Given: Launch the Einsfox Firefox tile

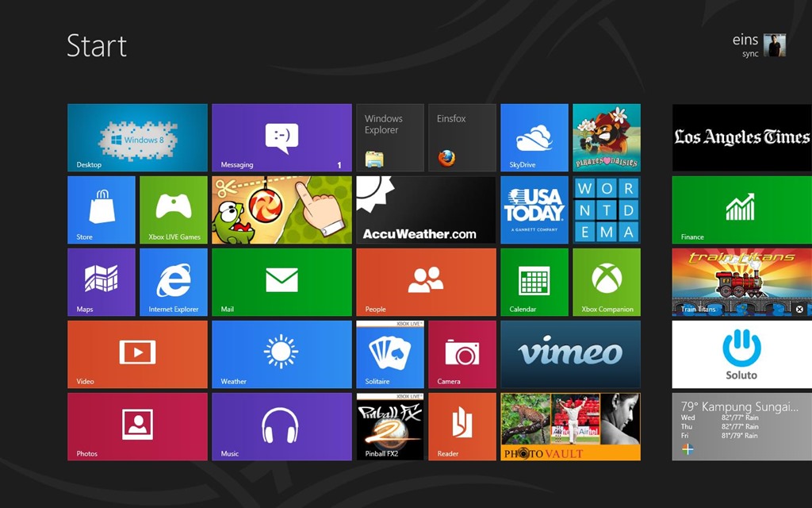Looking at the screenshot, I should [462, 137].
